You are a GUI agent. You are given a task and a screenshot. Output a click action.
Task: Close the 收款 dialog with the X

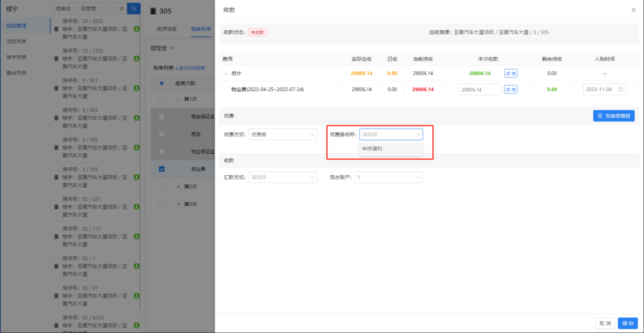(633, 10)
